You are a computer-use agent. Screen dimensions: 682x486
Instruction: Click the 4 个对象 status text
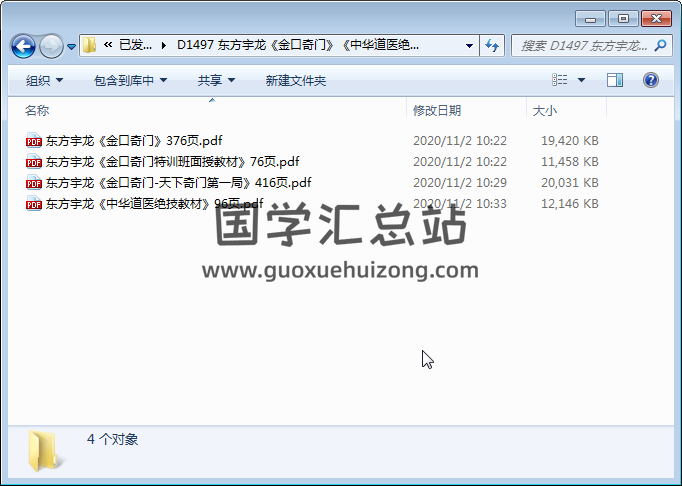[x=113, y=439]
